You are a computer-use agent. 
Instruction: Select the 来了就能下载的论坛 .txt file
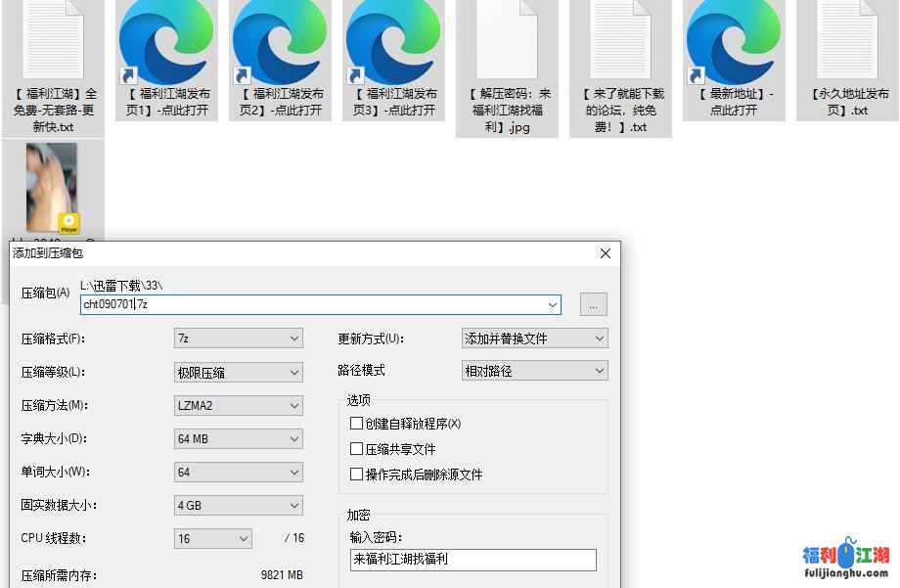pos(620,44)
